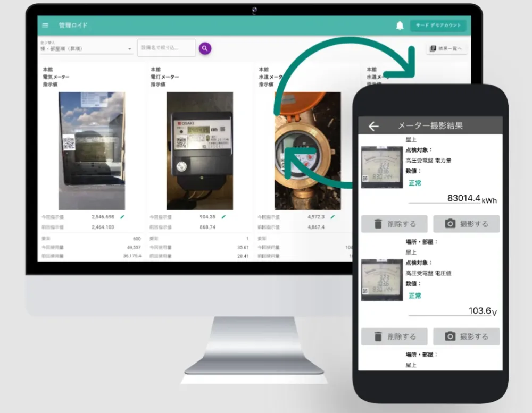The height and width of the screenshot is (413, 532).
Task: Tap camera icon in the 83014.4 kWh entry
Action: tap(450, 224)
